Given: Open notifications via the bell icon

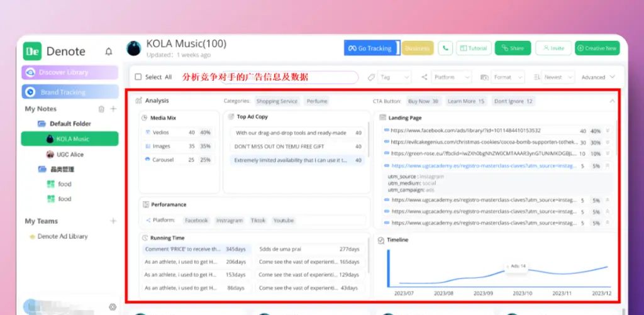Looking at the screenshot, I should pyautogui.click(x=108, y=52).
